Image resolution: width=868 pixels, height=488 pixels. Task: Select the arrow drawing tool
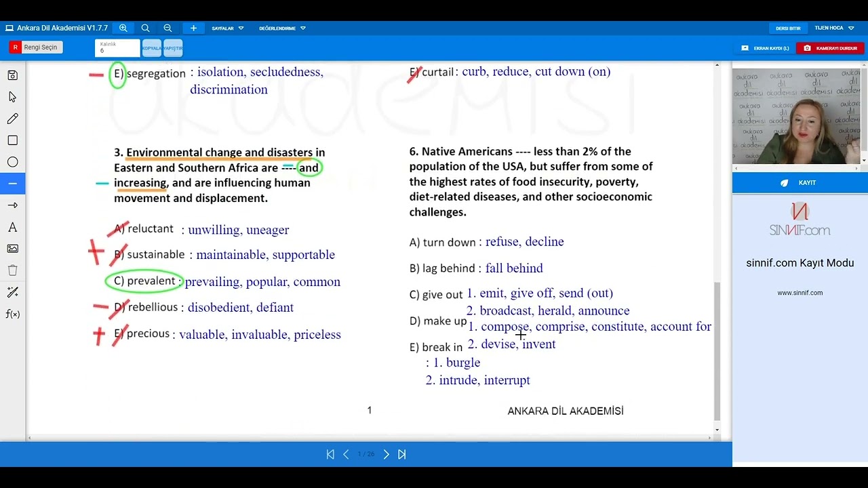(12, 205)
